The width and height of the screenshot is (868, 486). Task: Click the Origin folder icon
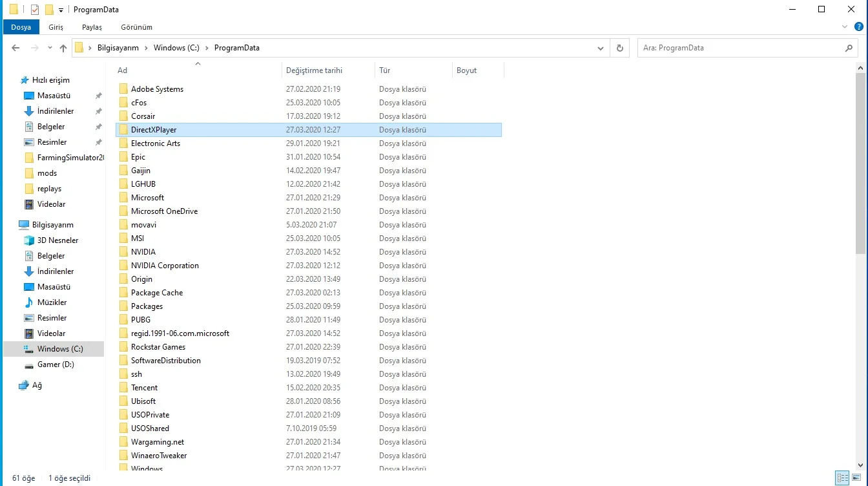click(x=123, y=279)
